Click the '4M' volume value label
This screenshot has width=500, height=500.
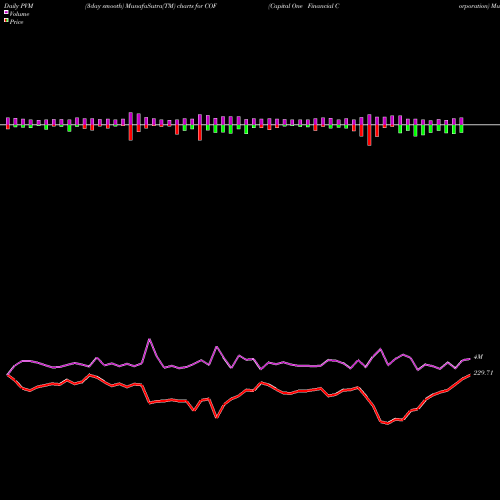[478, 357]
